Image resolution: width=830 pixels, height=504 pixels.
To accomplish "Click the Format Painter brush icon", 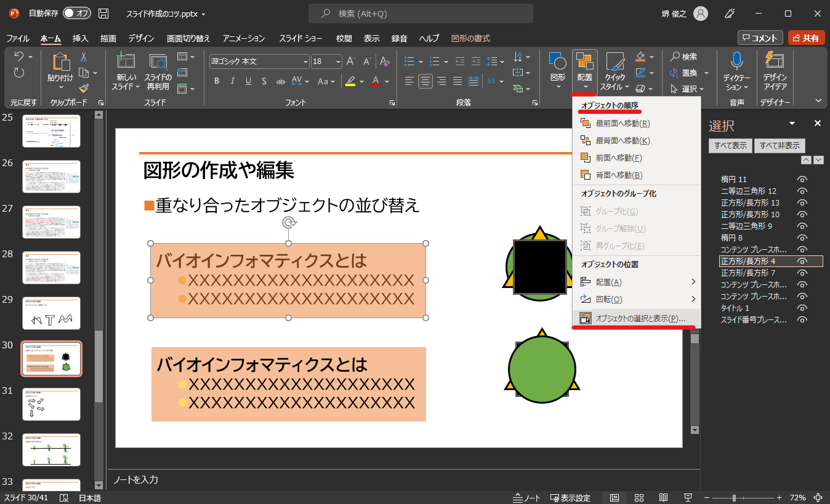I will (x=84, y=88).
